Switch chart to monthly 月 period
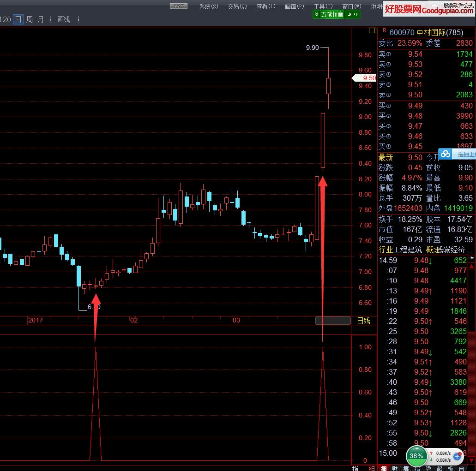Screen dimensions: 476x471 [41, 19]
